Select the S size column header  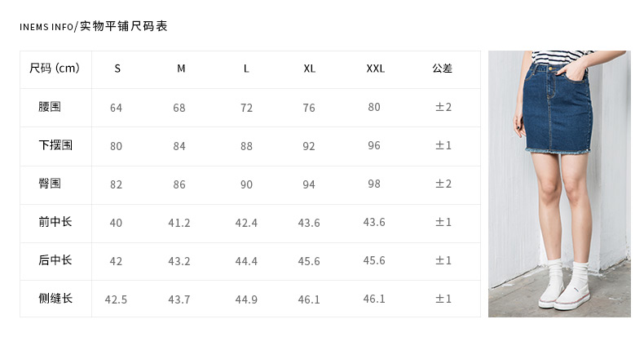[117, 69]
